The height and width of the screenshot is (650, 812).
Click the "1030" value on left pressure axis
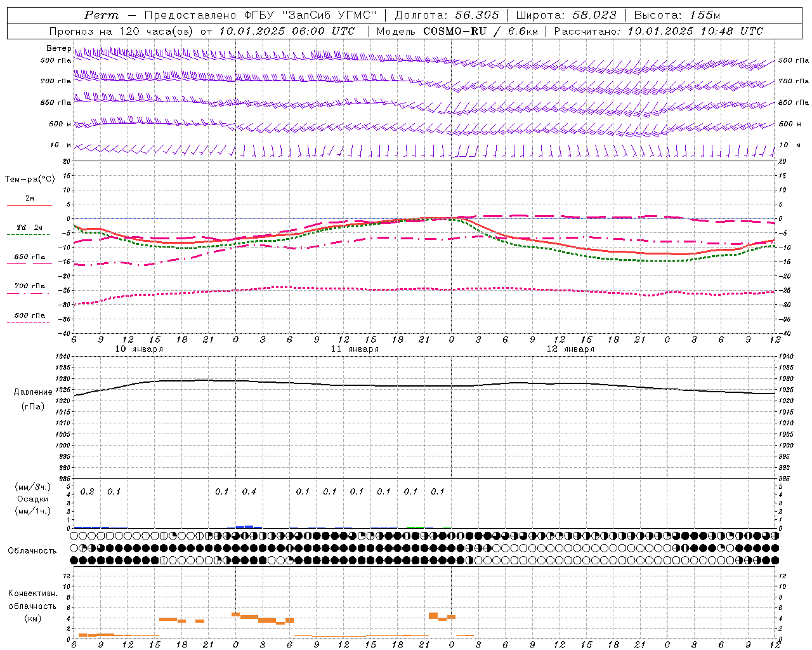pyautogui.click(x=63, y=378)
